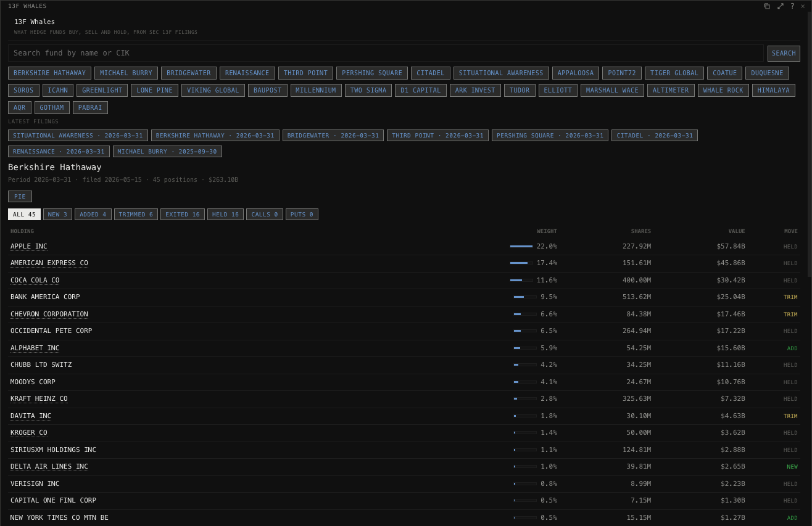This screenshot has width=812, height=526.
Task: Pick the ELLIOTT fund chip
Action: tap(558, 91)
